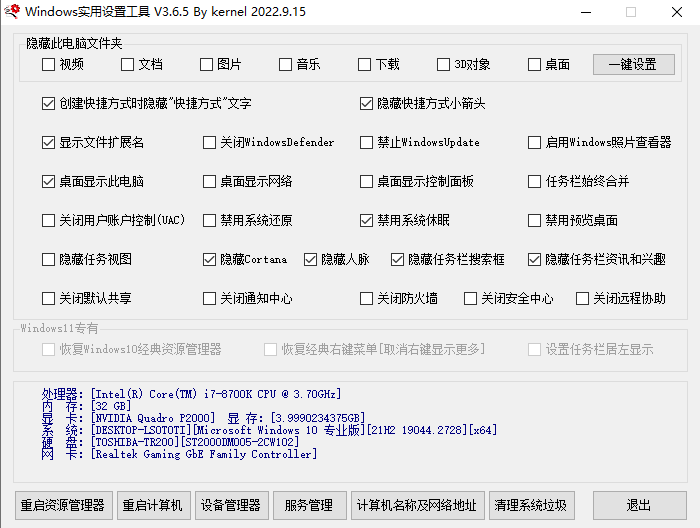This screenshot has width=700, height=528.
Task: Click the 清理系统垃圾 button
Action: point(532,505)
